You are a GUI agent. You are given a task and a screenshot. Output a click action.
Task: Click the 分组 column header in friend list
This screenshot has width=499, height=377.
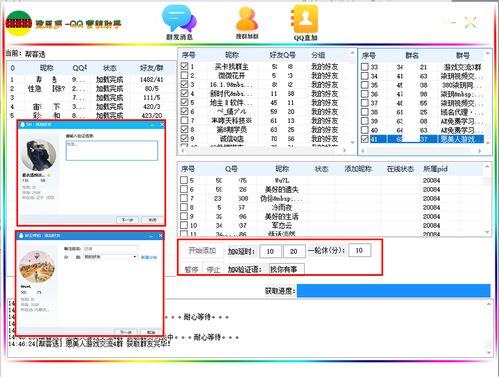coord(318,55)
